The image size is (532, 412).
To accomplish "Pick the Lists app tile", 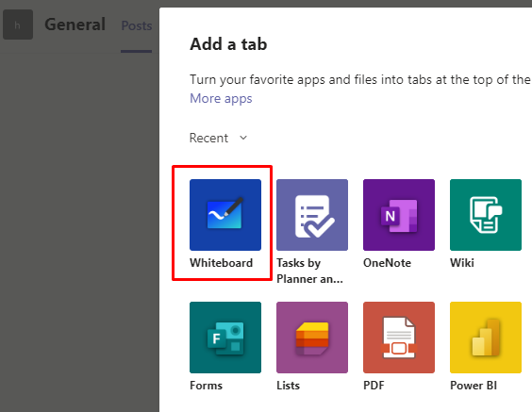I will [x=312, y=338].
